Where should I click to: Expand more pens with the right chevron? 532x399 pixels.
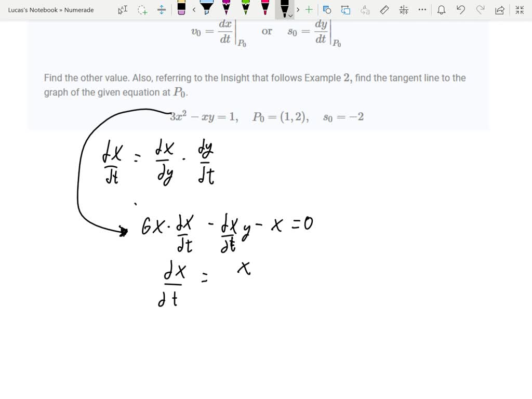pyautogui.click(x=298, y=9)
